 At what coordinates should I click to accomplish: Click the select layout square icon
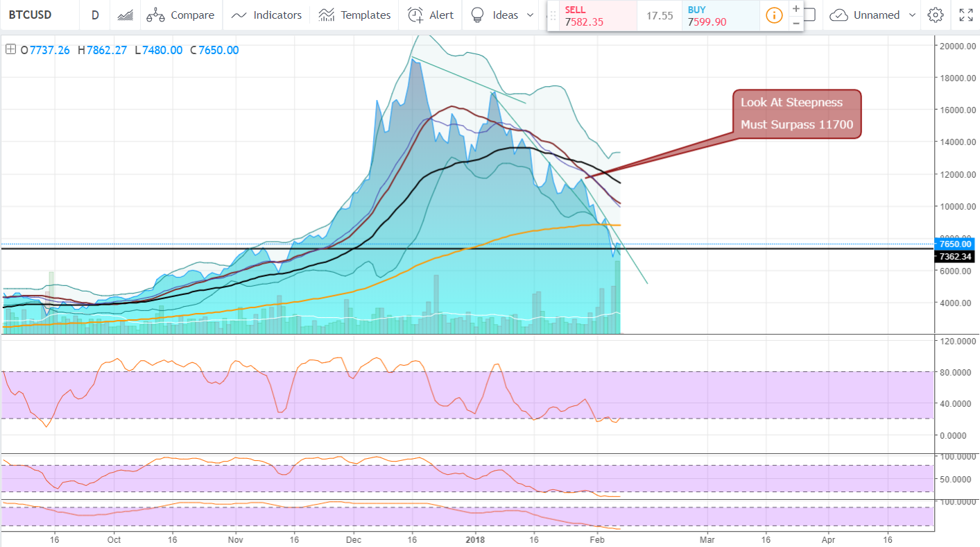click(809, 15)
